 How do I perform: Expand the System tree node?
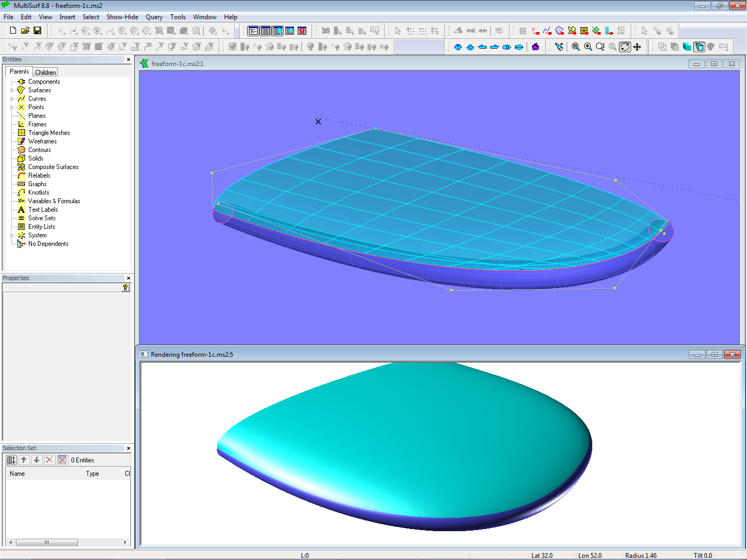(12, 236)
